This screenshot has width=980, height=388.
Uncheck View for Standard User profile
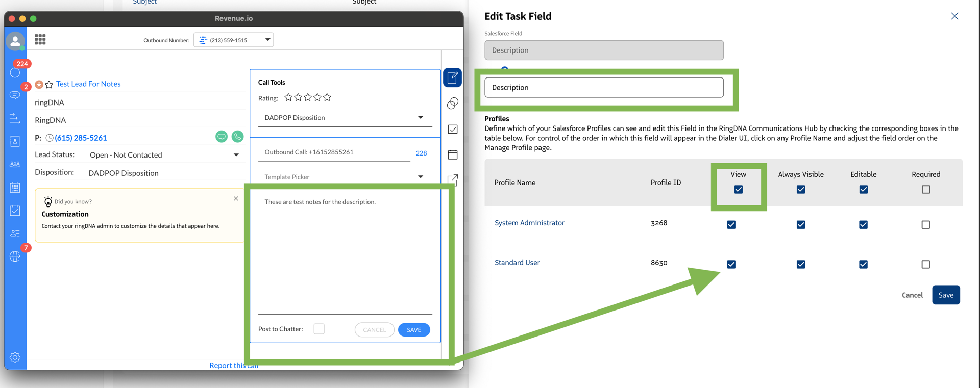(731, 264)
